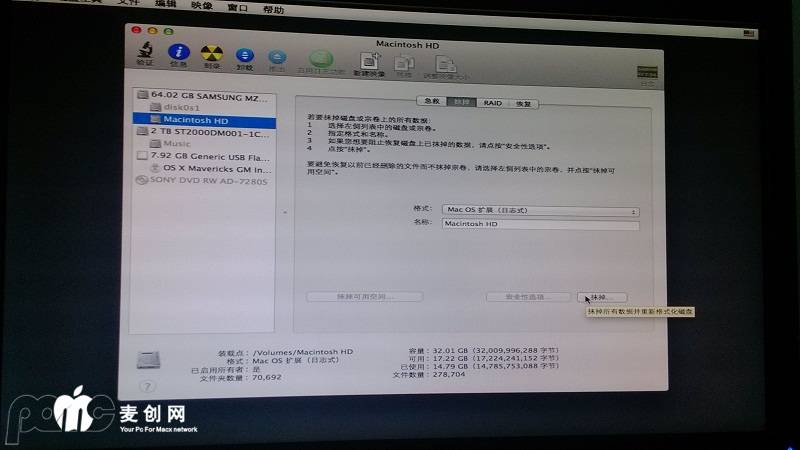Open the Format (格式) dropdown
The width and height of the screenshot is (800, 450).
coord(540,211)
